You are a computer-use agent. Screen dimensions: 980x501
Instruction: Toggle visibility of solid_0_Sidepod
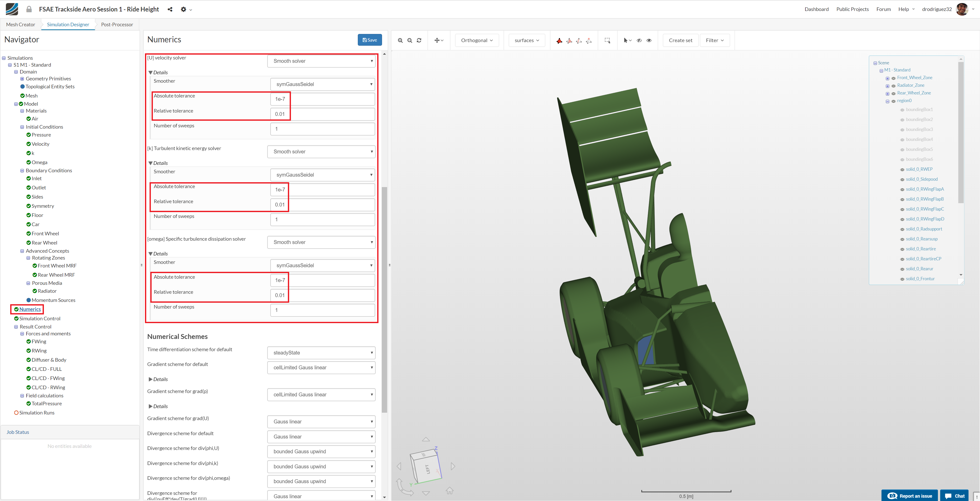[x=902, y=180]
